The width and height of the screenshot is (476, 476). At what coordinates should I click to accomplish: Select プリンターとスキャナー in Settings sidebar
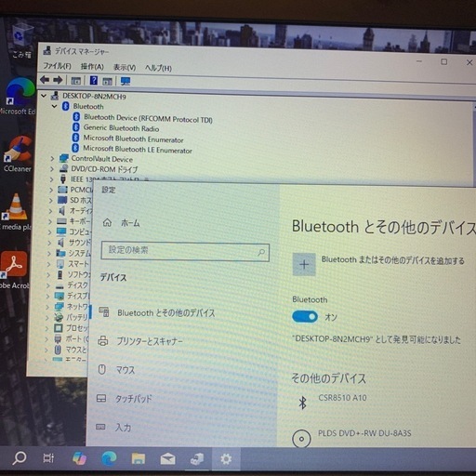pyautogui.click(x=150, y=341)
